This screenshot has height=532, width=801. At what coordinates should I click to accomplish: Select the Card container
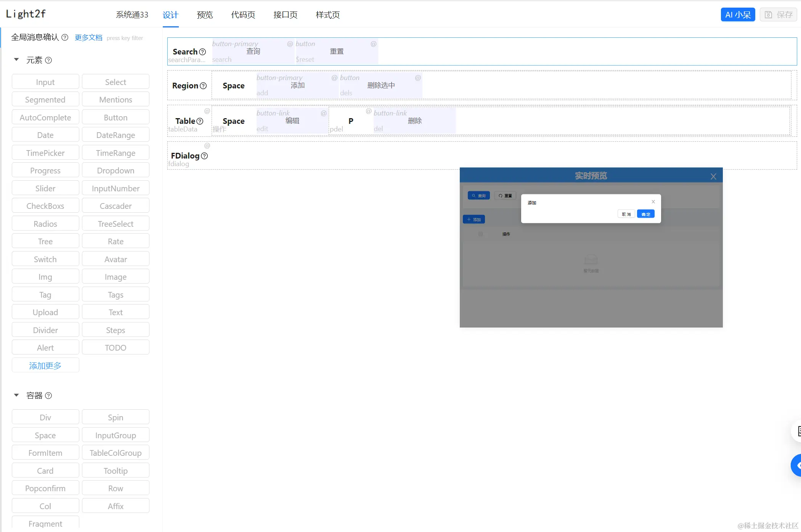pos(45,471)
